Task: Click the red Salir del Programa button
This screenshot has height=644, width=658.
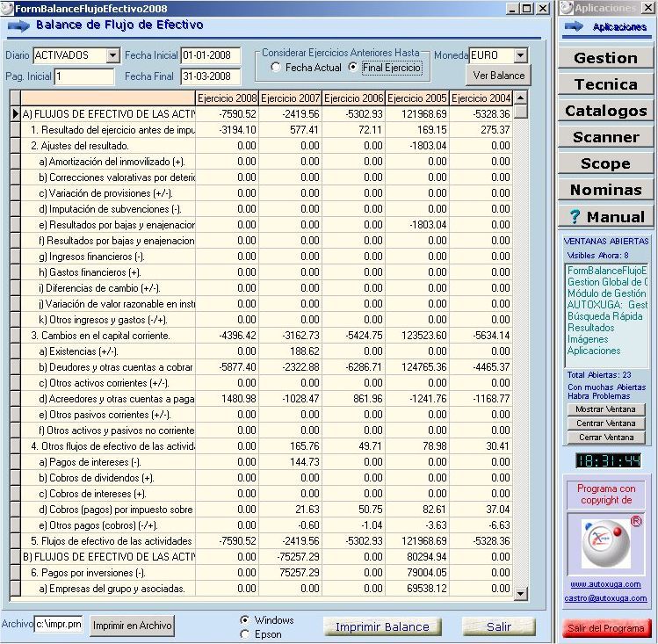Action: pyautogui.click(x=606, y=628)
